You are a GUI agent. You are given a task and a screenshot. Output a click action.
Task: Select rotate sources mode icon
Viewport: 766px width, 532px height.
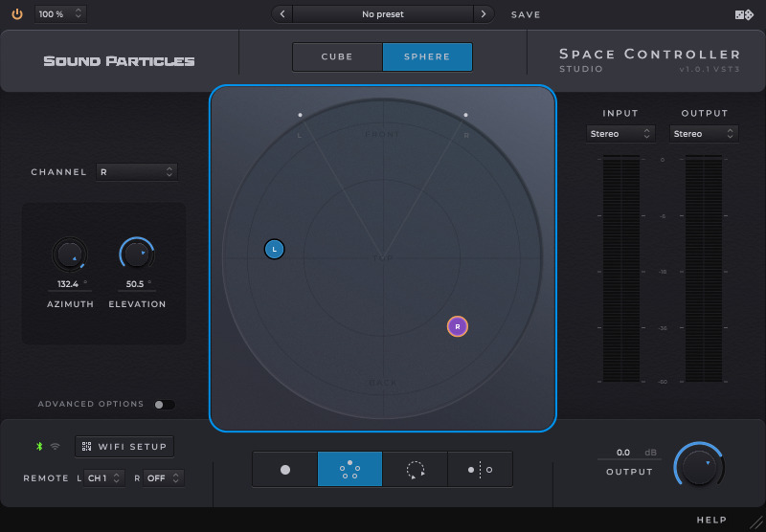415,470
